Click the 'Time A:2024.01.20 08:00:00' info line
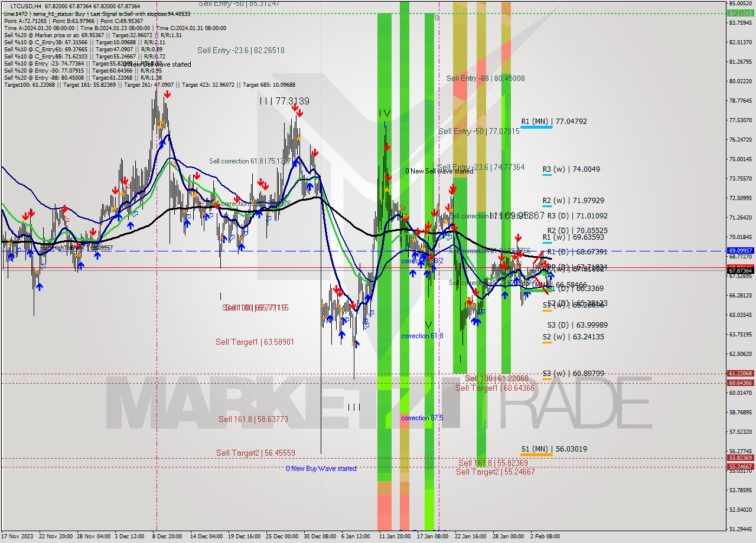This screenshot has height=543, width=756. point(115,28)
